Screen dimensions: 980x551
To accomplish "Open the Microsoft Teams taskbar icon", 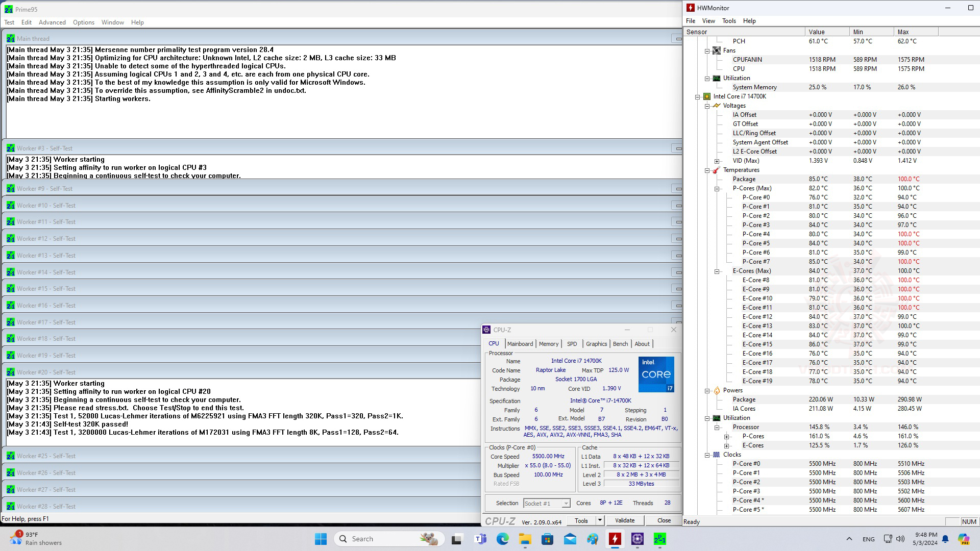I will (480, 539).
